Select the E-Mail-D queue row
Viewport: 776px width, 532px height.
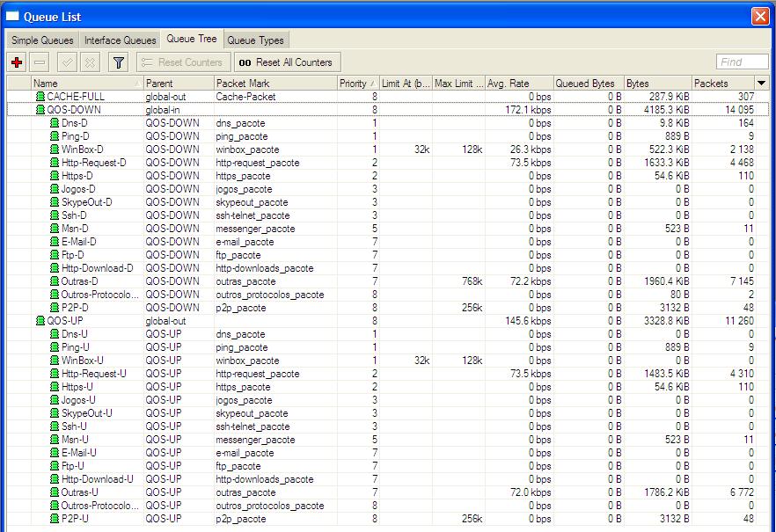coord(388,242)
